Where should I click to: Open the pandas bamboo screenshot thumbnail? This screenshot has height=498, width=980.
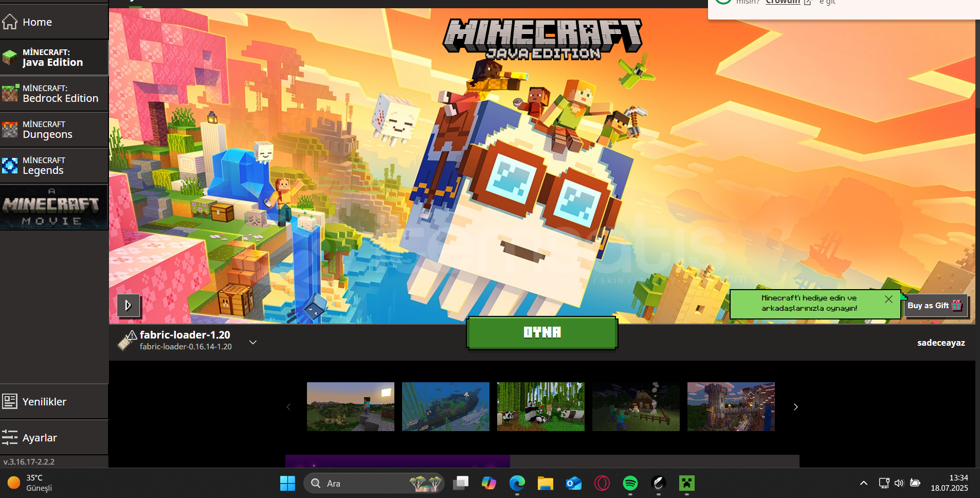pos(541,406)
